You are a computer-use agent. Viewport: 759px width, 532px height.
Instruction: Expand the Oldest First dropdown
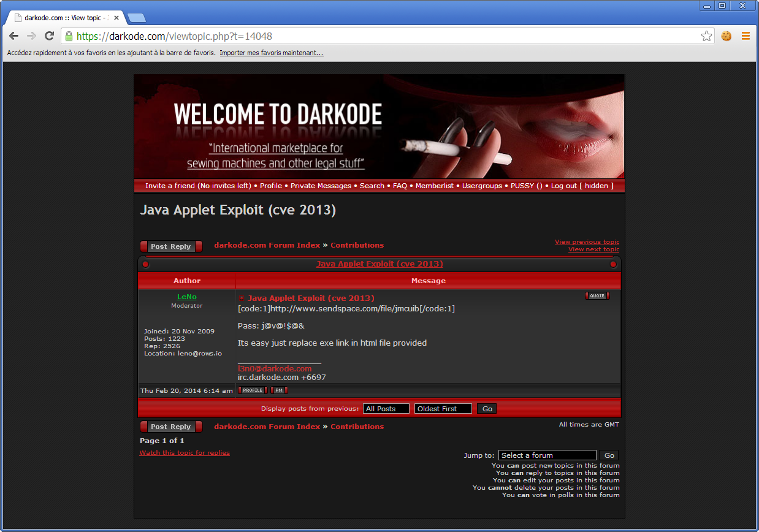(x=443, y=409)
